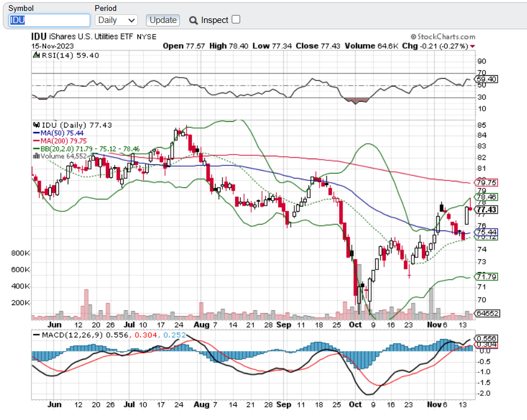Enable the Inspect checkbox
The height and width of the screenshot is (420, 527).
(236, 20)
